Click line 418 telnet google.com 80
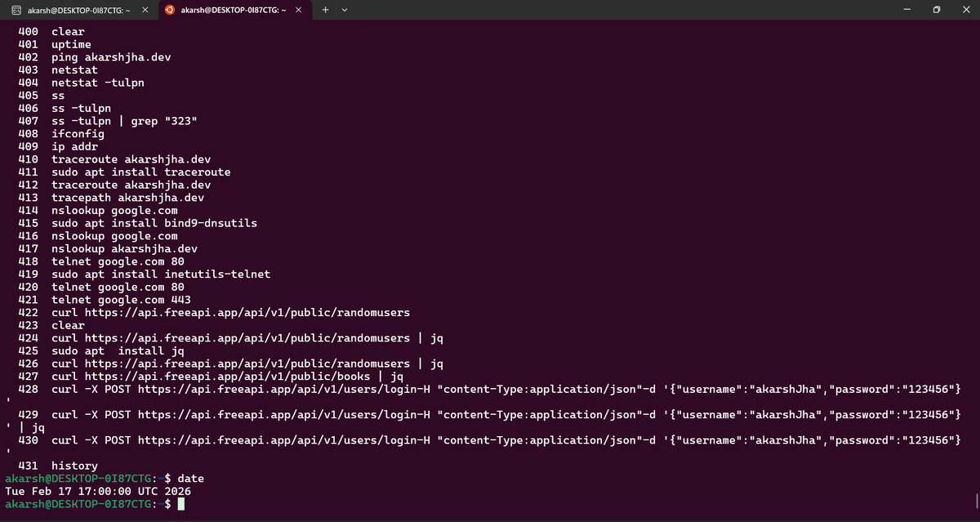 coord(101,261)
